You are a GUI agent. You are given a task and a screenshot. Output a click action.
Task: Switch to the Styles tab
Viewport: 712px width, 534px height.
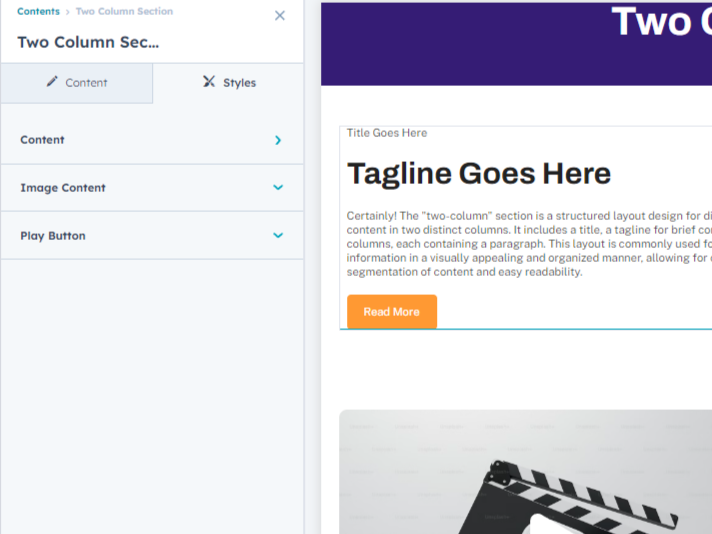(229, 83)
